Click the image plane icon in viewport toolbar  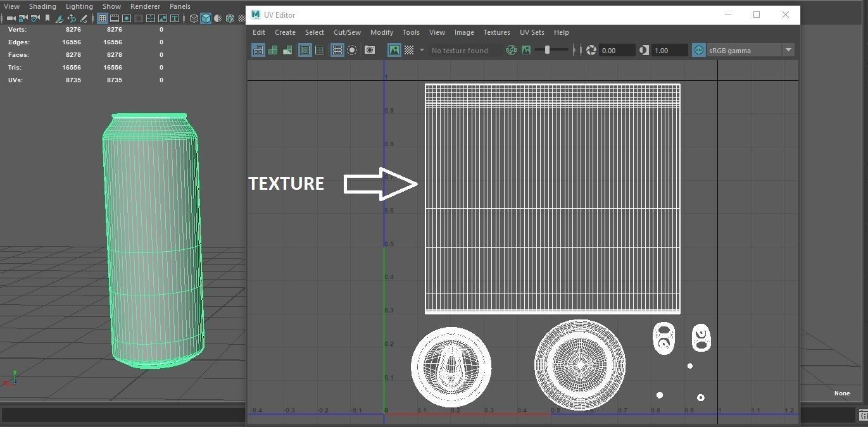click(x=59, y=18)
